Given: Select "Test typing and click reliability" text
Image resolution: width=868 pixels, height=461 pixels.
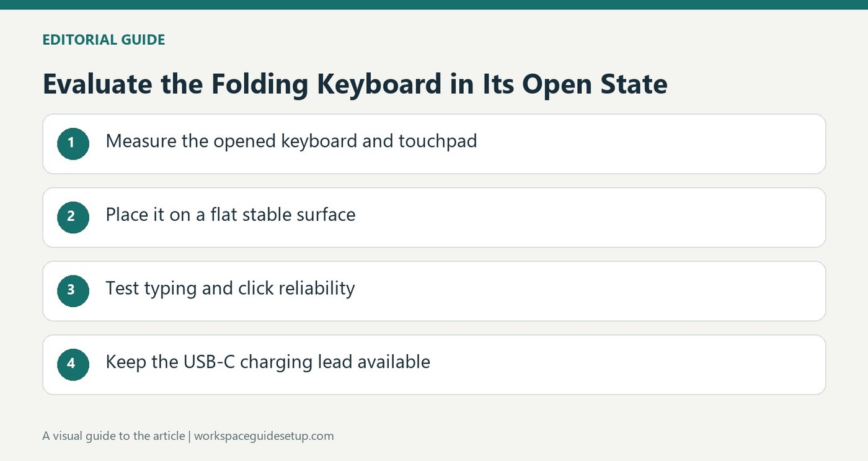Looking at the screenshot, I should click(230, 289).
